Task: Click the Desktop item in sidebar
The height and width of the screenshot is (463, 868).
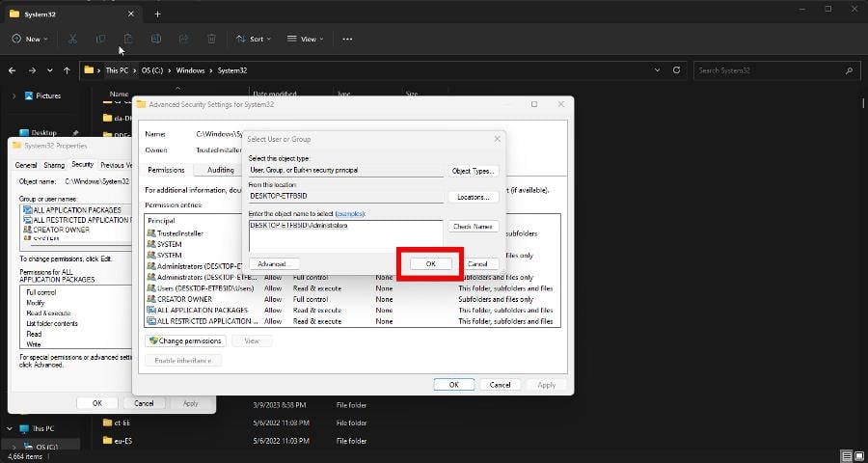Action: coord(43,133)
